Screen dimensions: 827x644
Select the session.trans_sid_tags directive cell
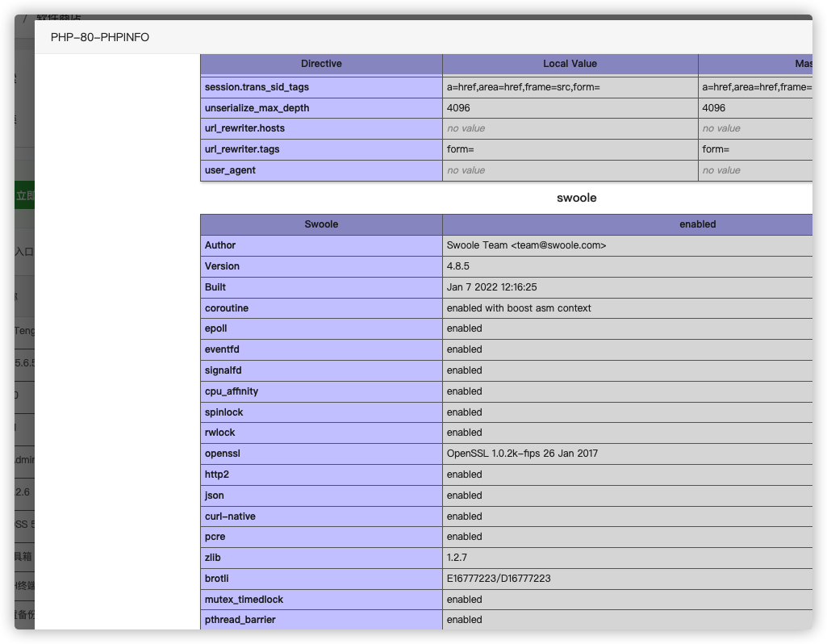[x=321, y=87]
